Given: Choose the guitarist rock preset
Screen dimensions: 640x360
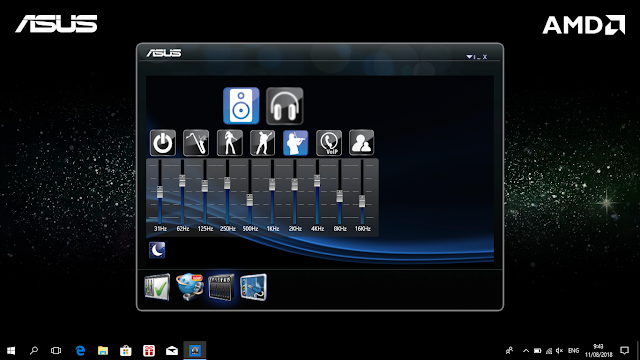Looking at the screenshot, I should [x=262, y=143].
